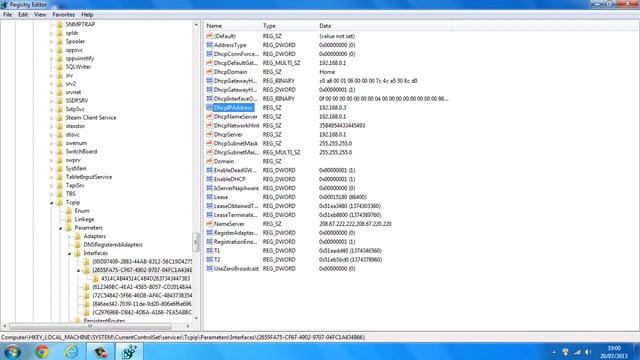Image resolution: width=640 pixels, height=360 pixels.
Task: Click the (Default) string value icon
Action: pos(209,36)
